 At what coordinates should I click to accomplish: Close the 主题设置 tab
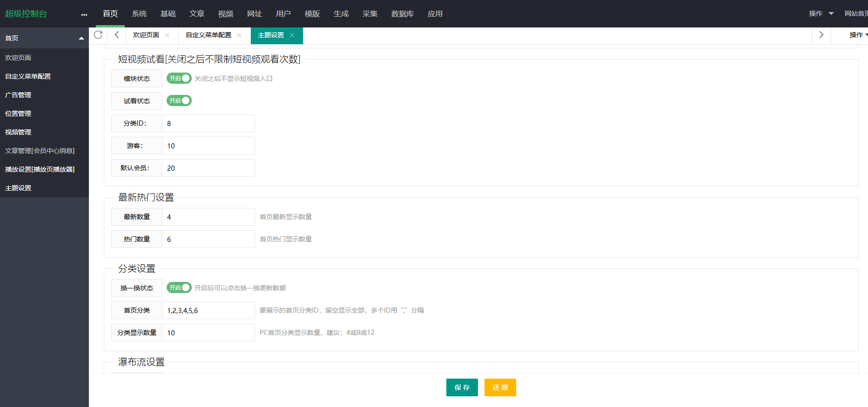(x=292, y=35)
